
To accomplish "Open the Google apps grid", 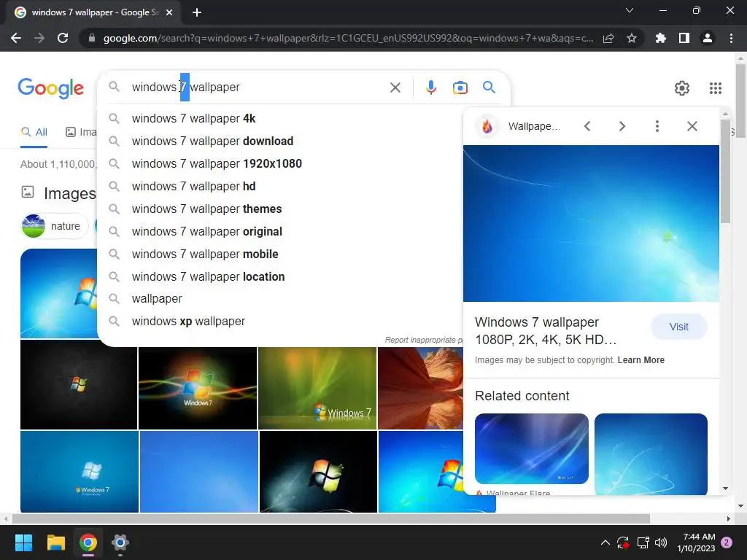I will click(x=716, y=88).
